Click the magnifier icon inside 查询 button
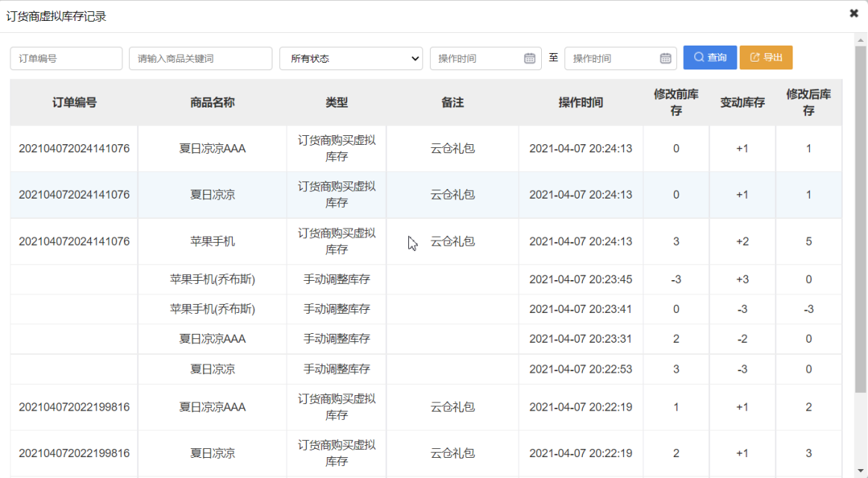 coord(698,58)
